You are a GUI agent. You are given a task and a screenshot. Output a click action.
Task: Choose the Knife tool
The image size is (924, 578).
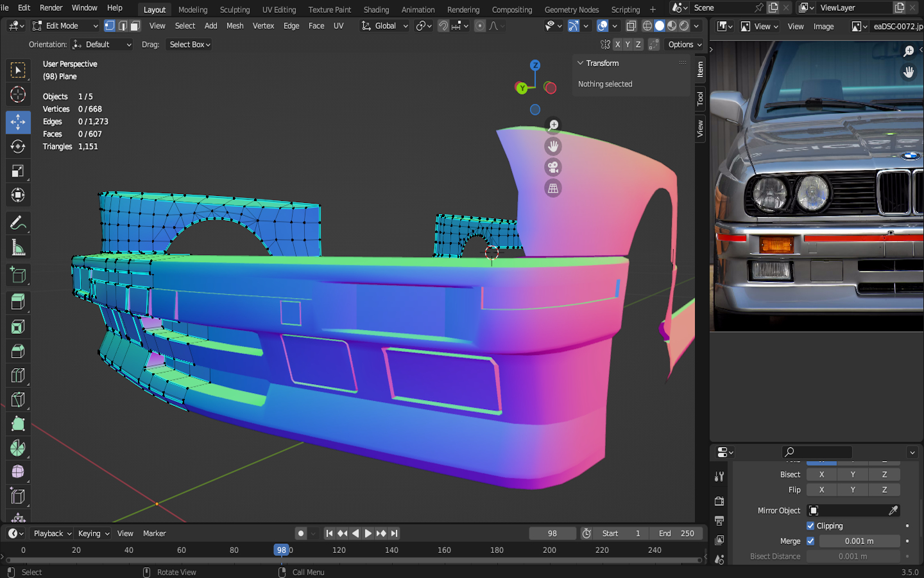pyautogui.click(x=18, y=399)
